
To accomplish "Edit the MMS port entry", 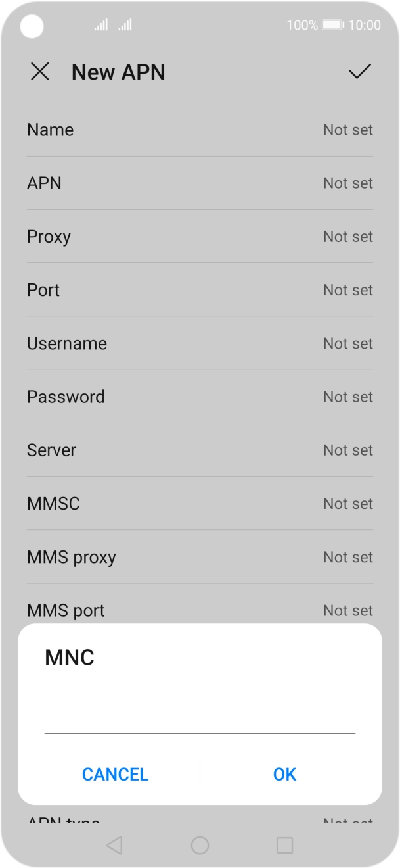I will [200, 610].
